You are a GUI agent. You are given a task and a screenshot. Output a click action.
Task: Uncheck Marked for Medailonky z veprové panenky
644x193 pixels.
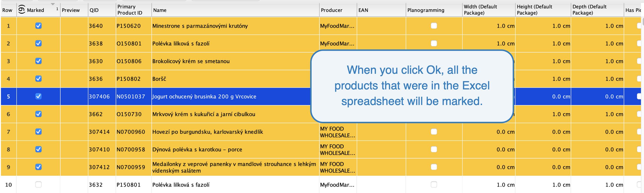coord(38,167)
